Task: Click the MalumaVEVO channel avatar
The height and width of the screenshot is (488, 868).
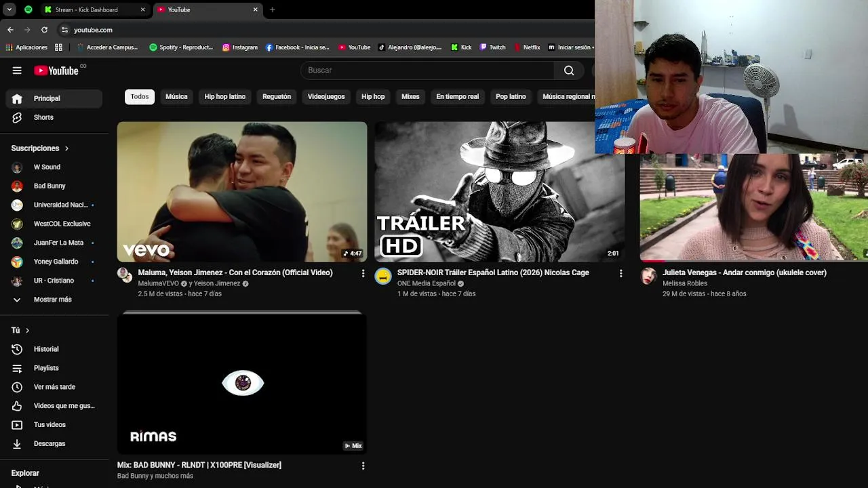Action: pyautogui.click(x=125, y=274)
